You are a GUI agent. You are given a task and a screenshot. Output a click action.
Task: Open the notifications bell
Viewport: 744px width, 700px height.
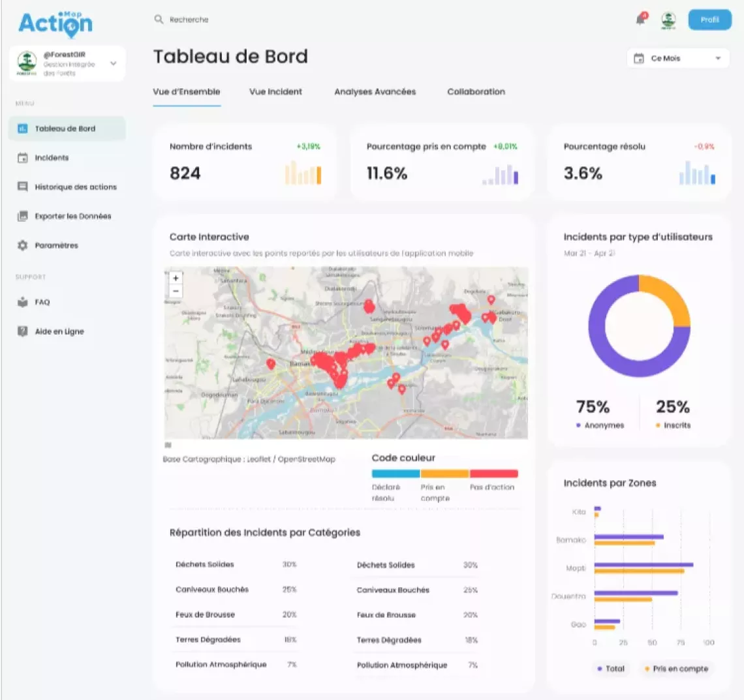click(x=642, y=20)
